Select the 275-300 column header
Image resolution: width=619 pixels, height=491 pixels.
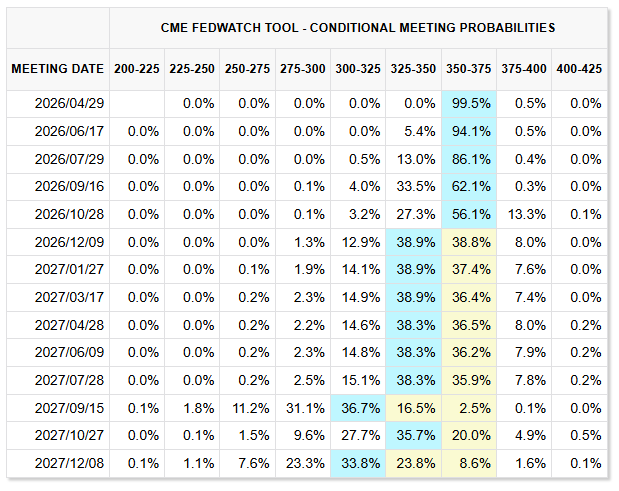pyautogui.click(x=302, y=69)
